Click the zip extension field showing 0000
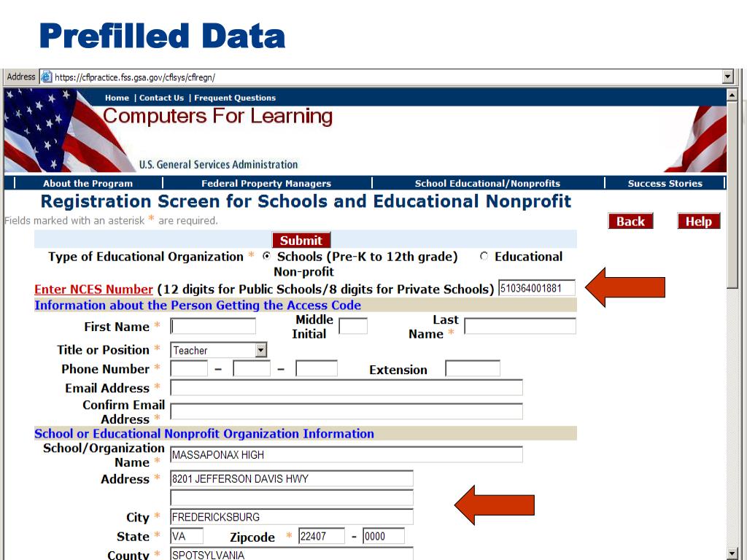 (x=384, y=536)
